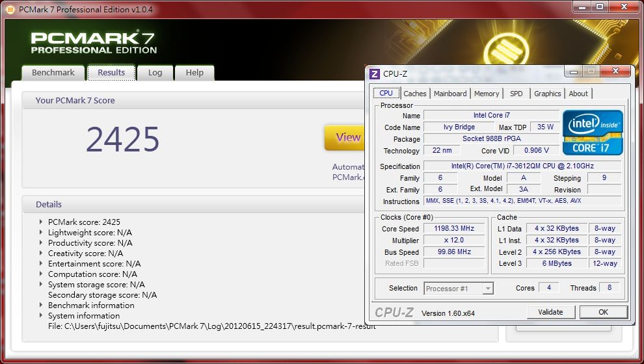Click the Intel Core i7 logo badge
The image size is (644, 364).
tap(593, 133)
